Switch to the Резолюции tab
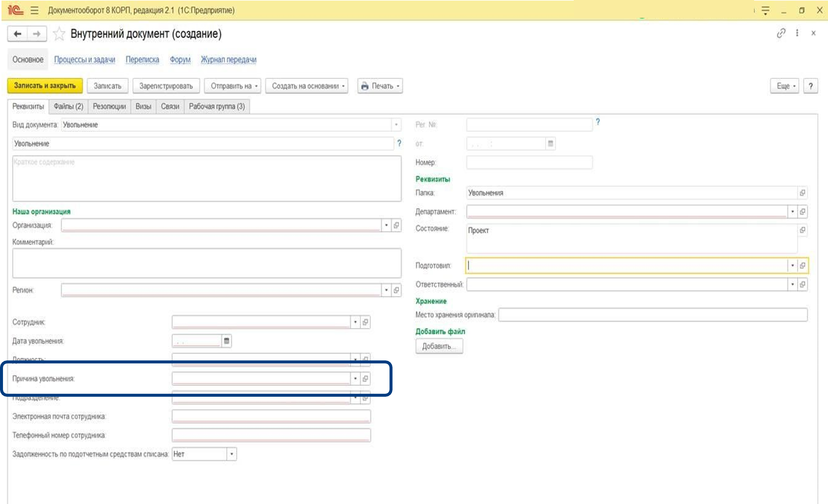828x504 pixels. pyautogui.click(x=109, y=106)
